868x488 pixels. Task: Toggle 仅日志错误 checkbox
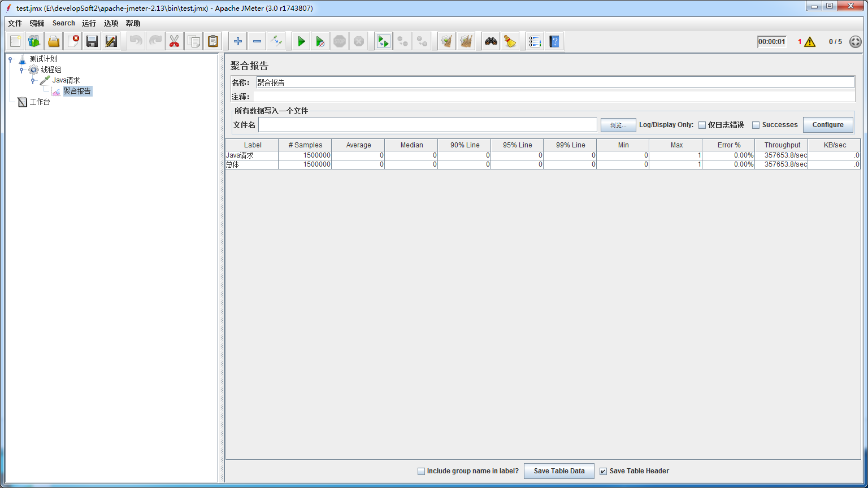click(702, 125)
